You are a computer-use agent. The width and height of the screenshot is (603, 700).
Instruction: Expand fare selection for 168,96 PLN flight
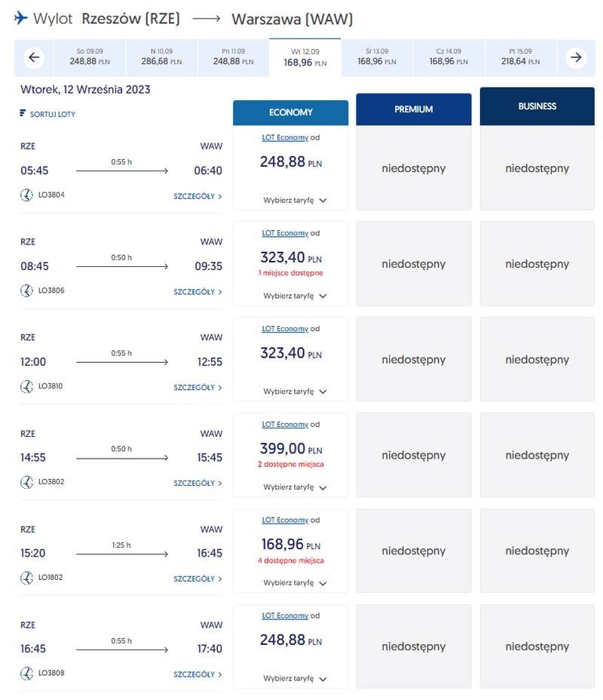295,583
